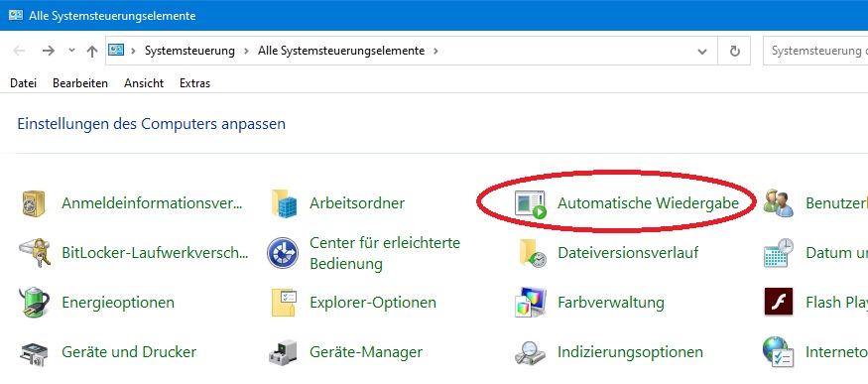
Task: Open the Arbeitsordner folder icon
Action: coord(284,203)
